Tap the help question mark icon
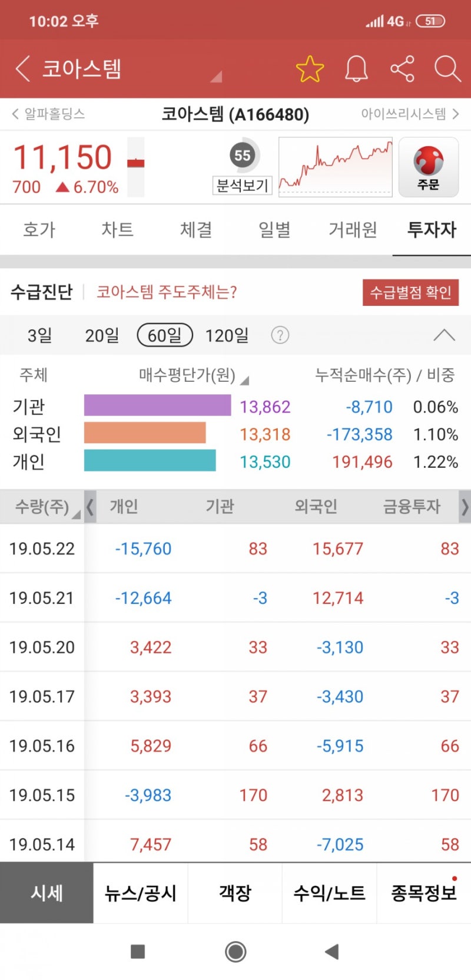 pyautogui.click(x=280, y=335)
